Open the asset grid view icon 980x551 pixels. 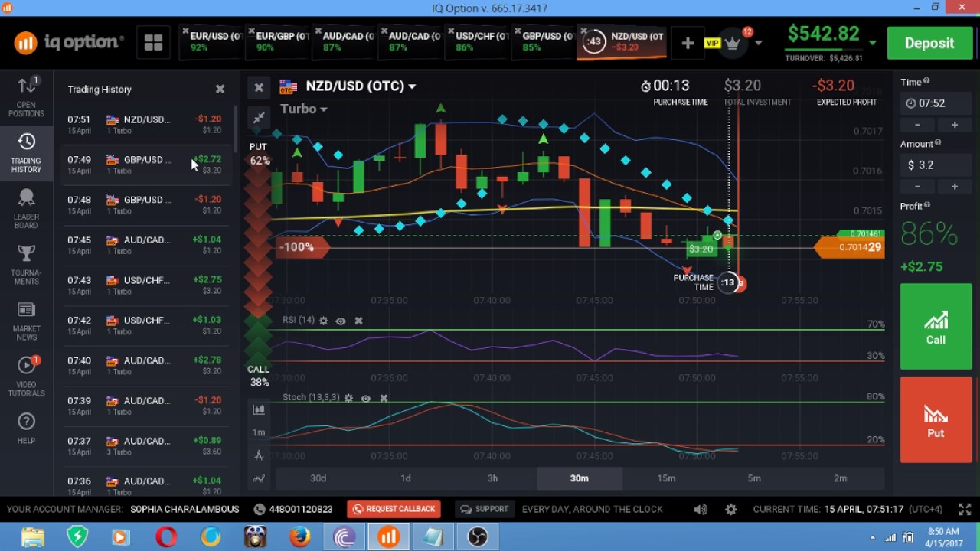(153, 43)
